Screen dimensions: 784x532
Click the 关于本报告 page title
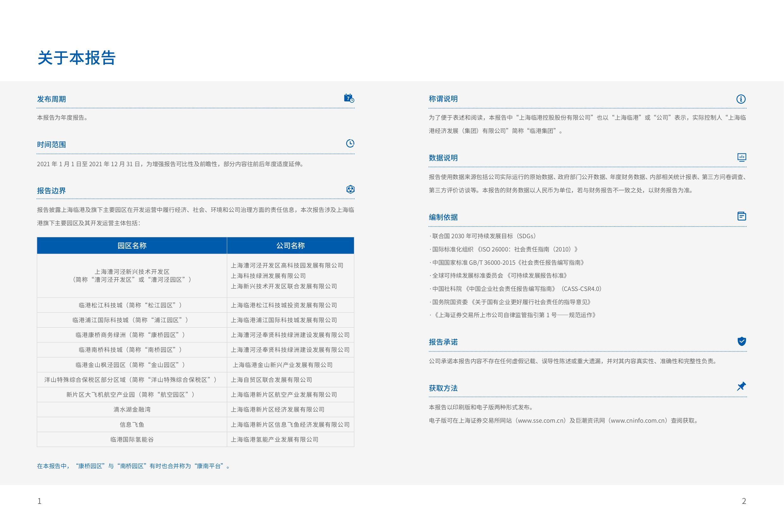tap(76, 58)
